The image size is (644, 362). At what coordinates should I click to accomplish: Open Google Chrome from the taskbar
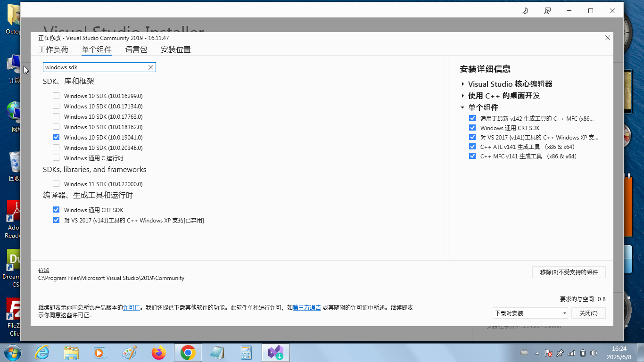click(188, 353)
